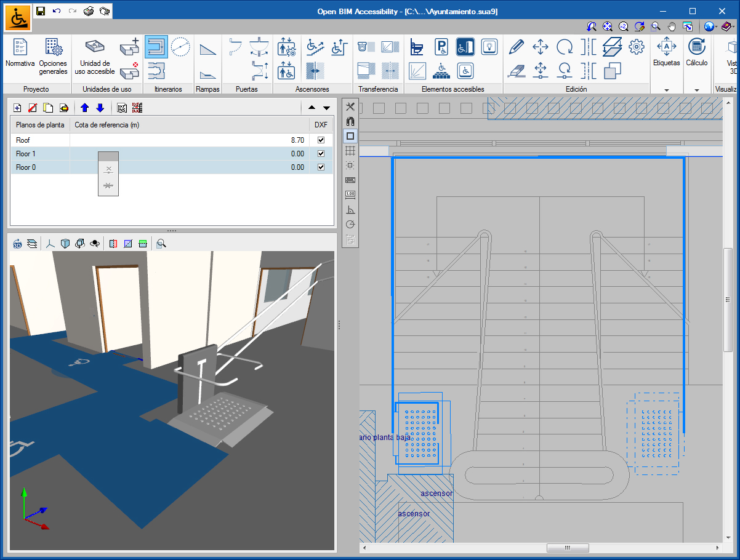Click the Rotate tool in Edición

565,47
